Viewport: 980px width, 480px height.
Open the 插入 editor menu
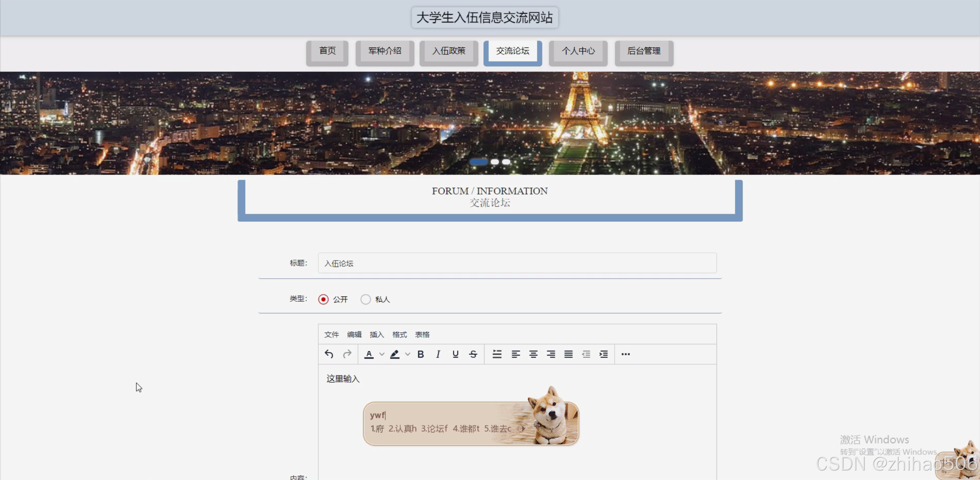[376, 334]
